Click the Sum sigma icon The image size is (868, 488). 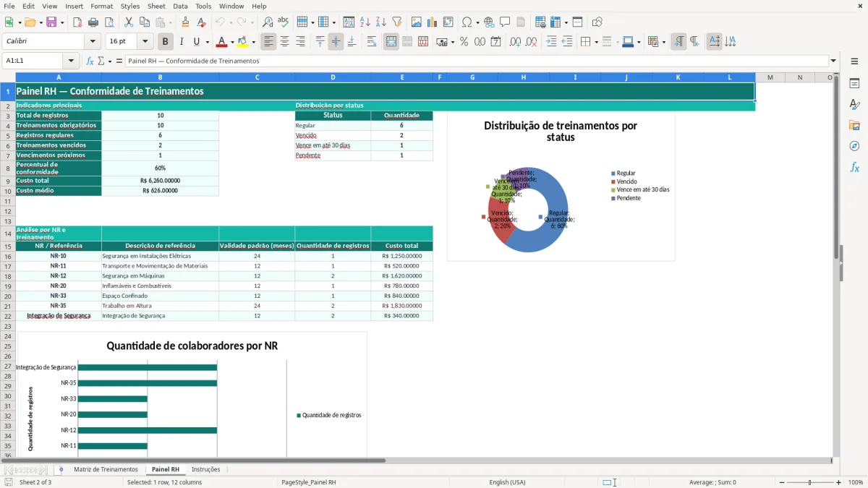[x=101, y=61]
